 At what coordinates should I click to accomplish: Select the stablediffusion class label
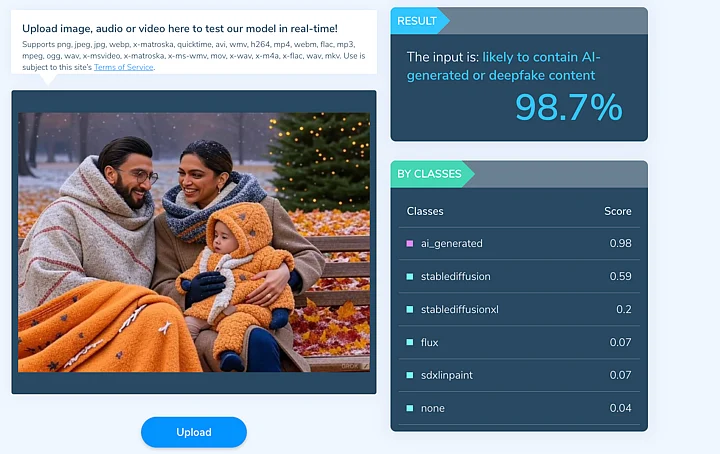(455, 276)
